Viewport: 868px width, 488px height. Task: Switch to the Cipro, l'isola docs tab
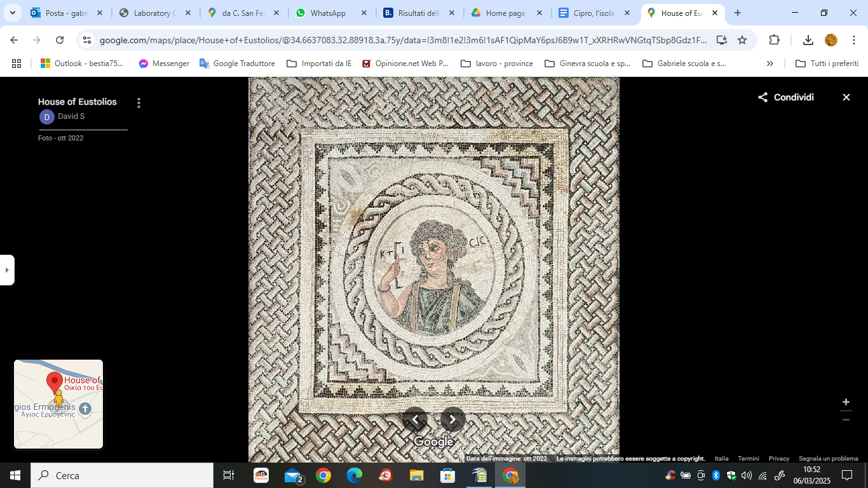tap(595, 13)
